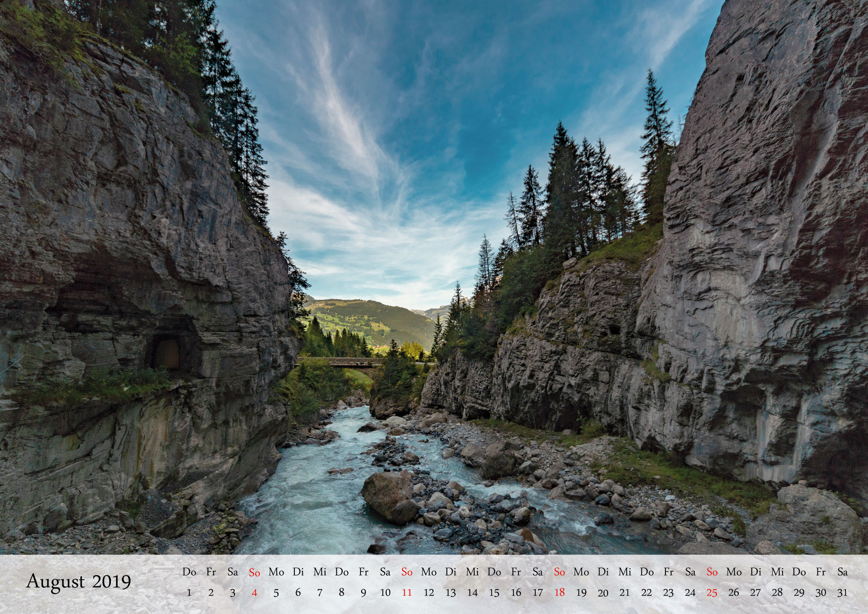This screenshot has height=614, width=868.
Task: Select date 2 in the calendar row
Action: 211,592
